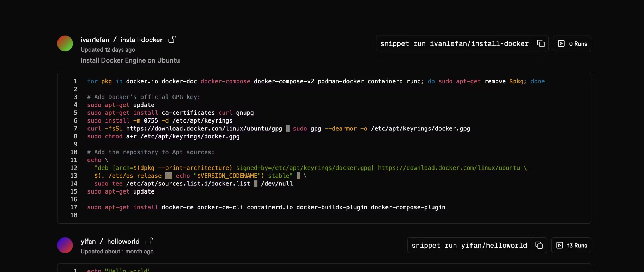Click 'Updated about 1 month ago' text
Viewport: 644px width, 272px height.
click(117, 252)
